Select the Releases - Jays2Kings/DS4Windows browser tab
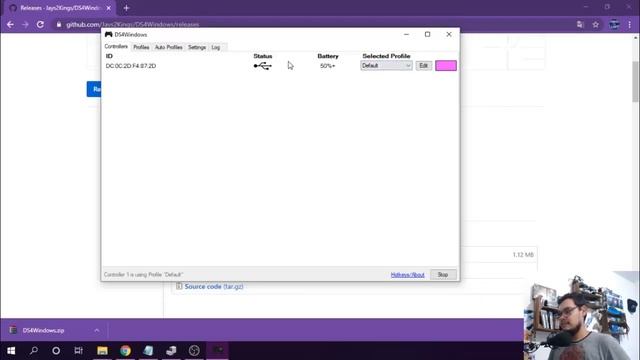 click(x=59, y=8)
